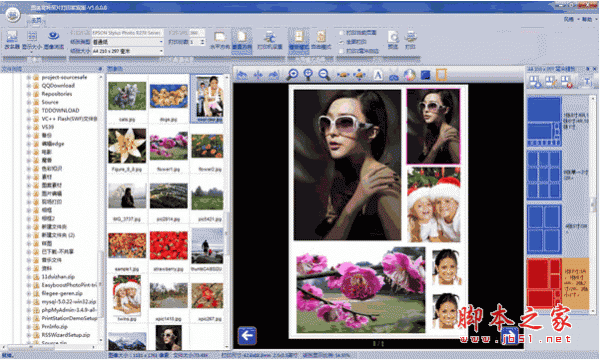
Task: Select the home ribbon tab
Action: tap(36, 20)
